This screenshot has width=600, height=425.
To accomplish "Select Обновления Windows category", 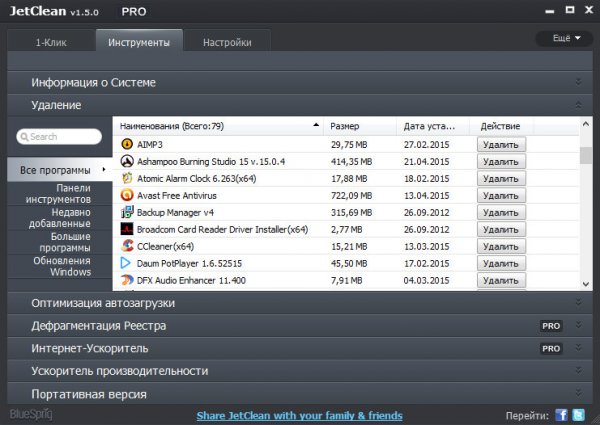I will point(60,266).
